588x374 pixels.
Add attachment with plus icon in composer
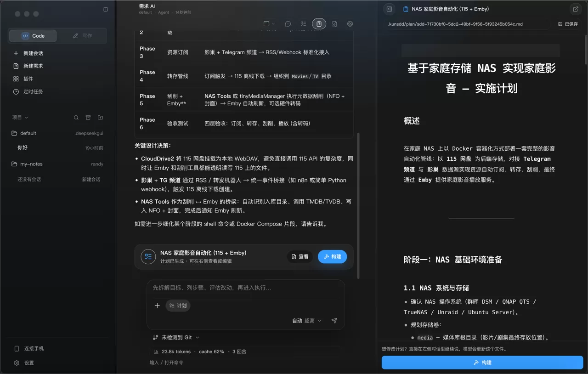pyautogui.click(x=157, y=306)
